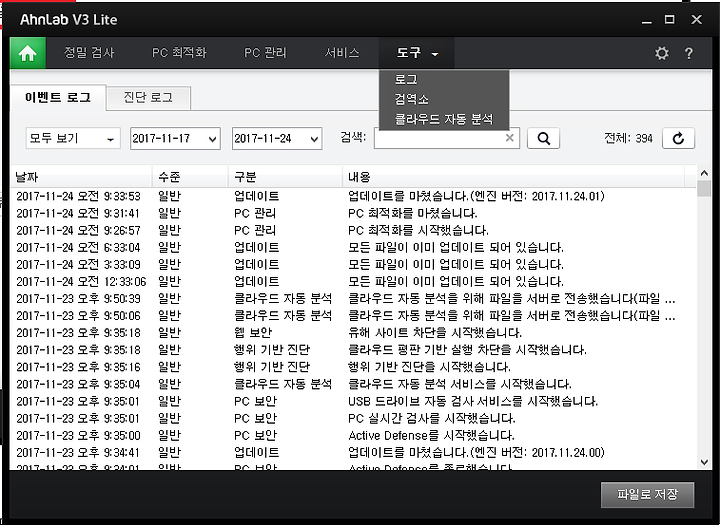Sort by the 구분 column header
720x527 pixels.
tap(285, 177)
